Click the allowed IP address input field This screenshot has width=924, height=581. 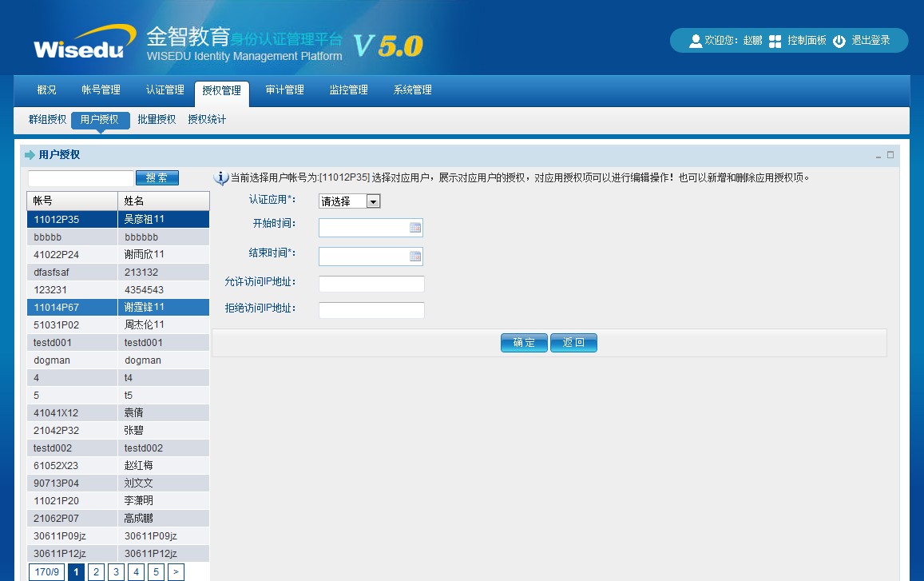pos(371,284)
